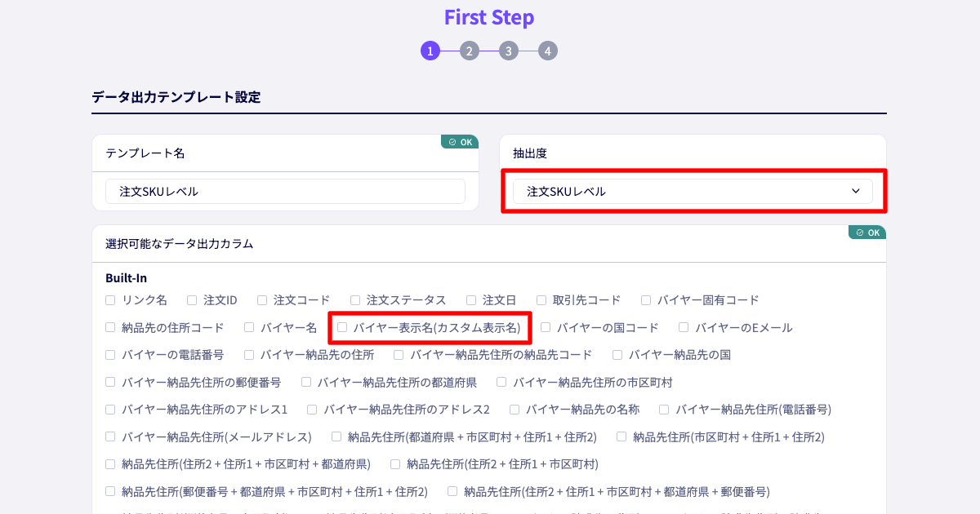Go to step 2 in the progress indicator
Screen dimensions: 980x514
pyautogui.click(x=469, y=51)
